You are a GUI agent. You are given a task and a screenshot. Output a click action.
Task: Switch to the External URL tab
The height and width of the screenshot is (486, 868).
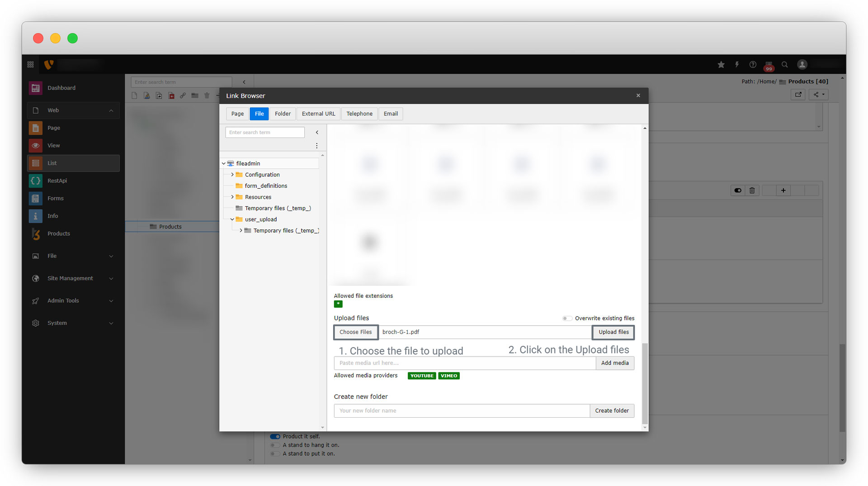pos(318,114)
